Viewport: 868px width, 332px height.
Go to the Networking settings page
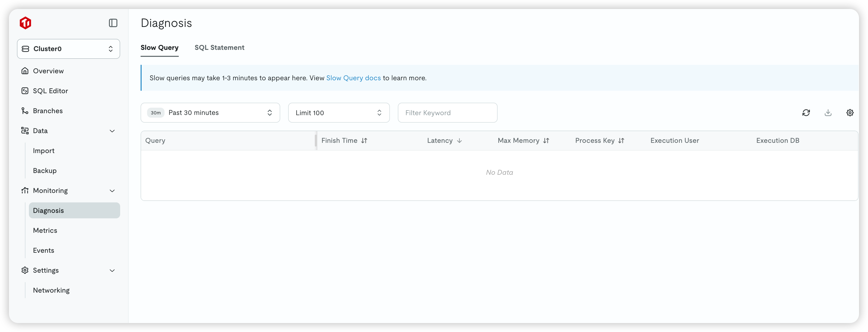point(51,290)
